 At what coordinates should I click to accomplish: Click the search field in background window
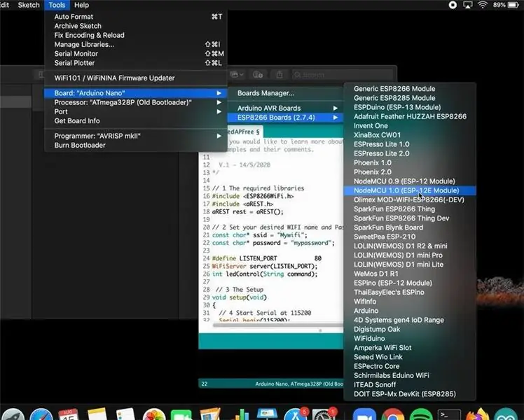click(342, 75)
